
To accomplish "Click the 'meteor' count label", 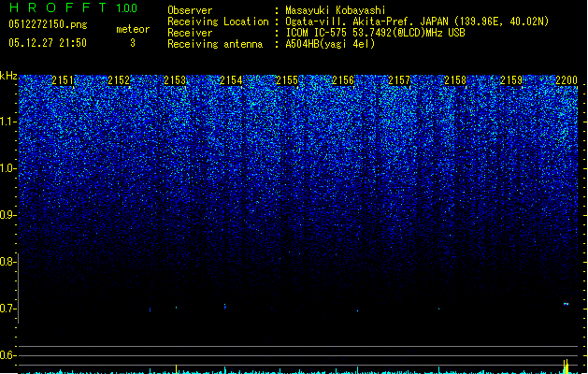I will pyautogui.click(x=133, y=29).
